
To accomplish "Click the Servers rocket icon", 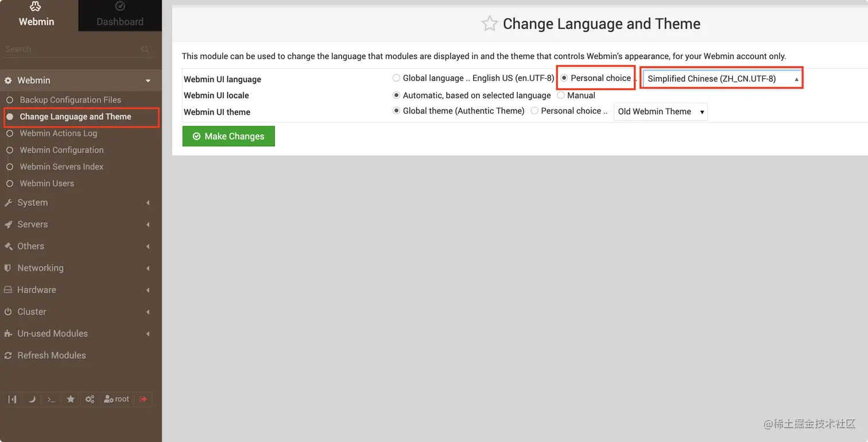I will tap(8, 224).
